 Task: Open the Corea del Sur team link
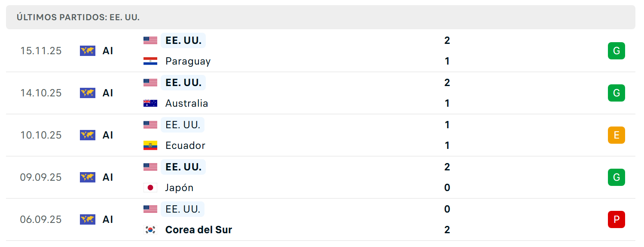198,230
